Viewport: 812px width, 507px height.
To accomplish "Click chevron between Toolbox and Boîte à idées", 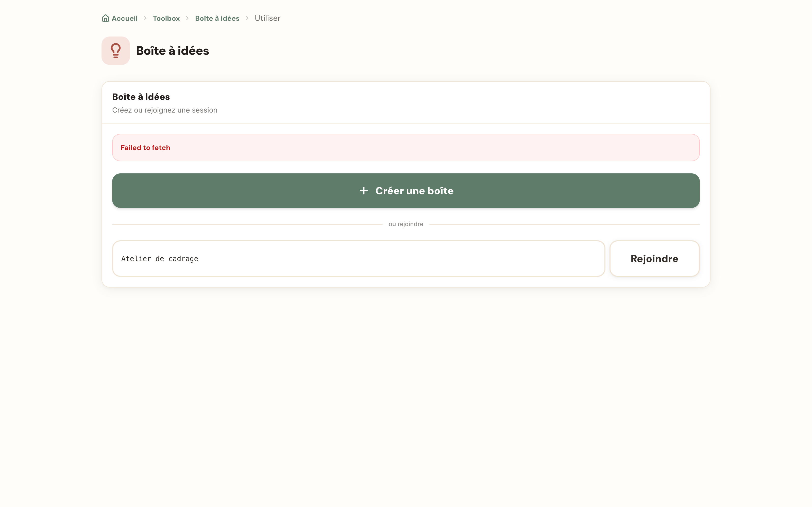I will coord(188,19).
